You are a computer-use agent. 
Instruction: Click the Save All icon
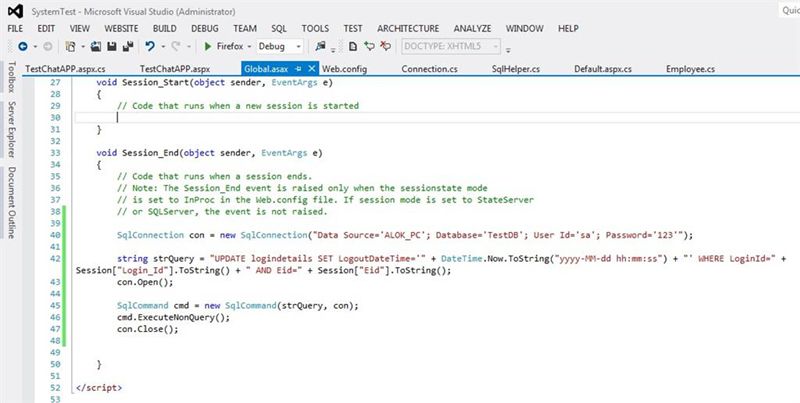click(128, 46)
